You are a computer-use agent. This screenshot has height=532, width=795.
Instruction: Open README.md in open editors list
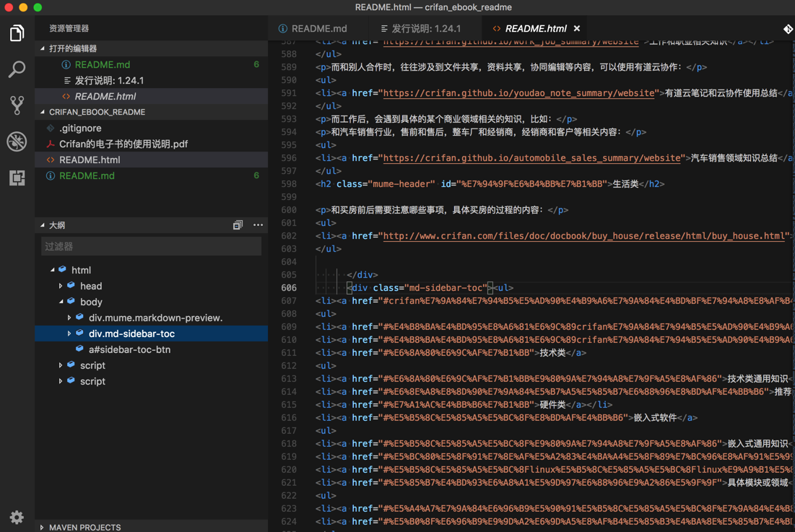[151, 64]
